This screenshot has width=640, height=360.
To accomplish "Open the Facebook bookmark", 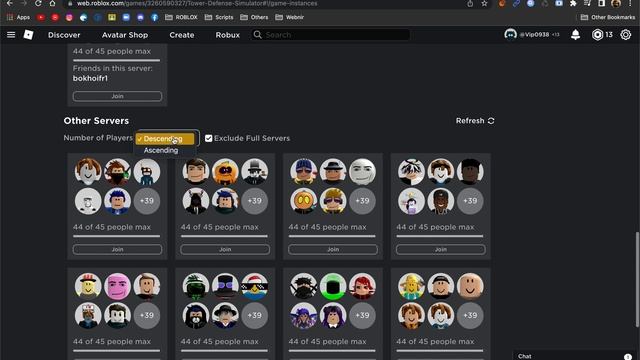I will (x=154, y=17).
